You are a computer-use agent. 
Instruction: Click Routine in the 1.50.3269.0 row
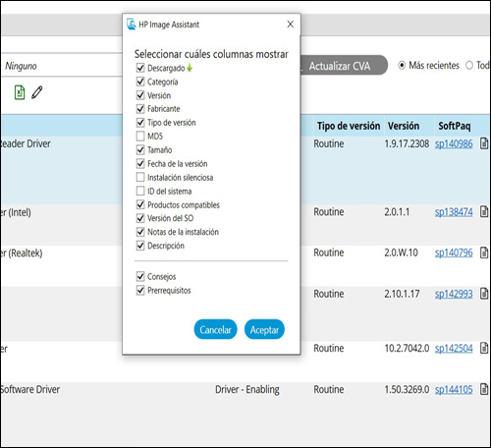[x=329, y=389]
